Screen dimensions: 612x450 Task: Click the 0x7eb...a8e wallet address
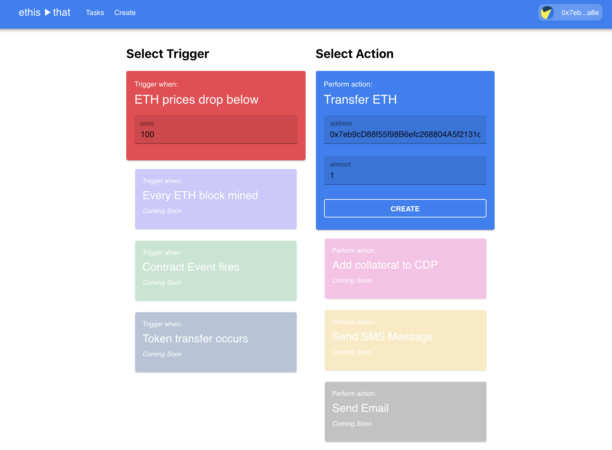point(580,13)
